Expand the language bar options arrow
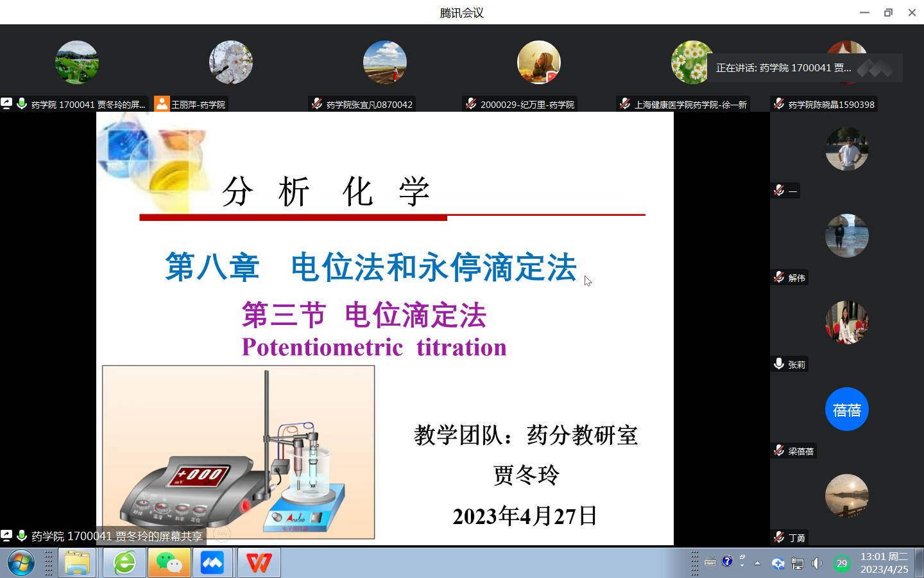924x578 pixels. pyautogui.click(x=742, y=565)
